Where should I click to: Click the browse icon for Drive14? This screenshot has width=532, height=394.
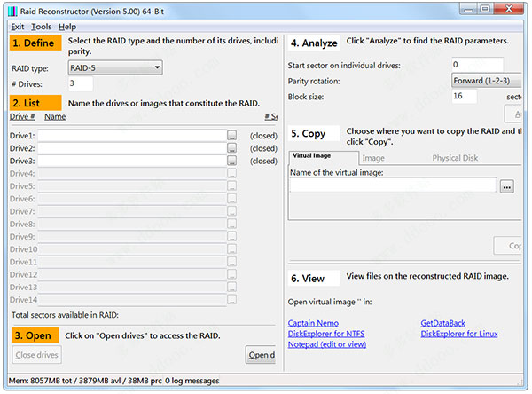231,299
